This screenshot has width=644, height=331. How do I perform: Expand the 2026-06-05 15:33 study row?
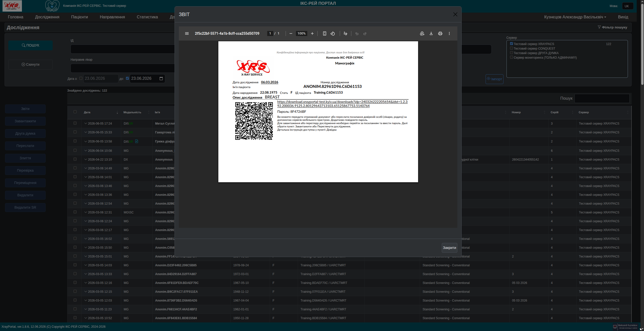(86, 132)
